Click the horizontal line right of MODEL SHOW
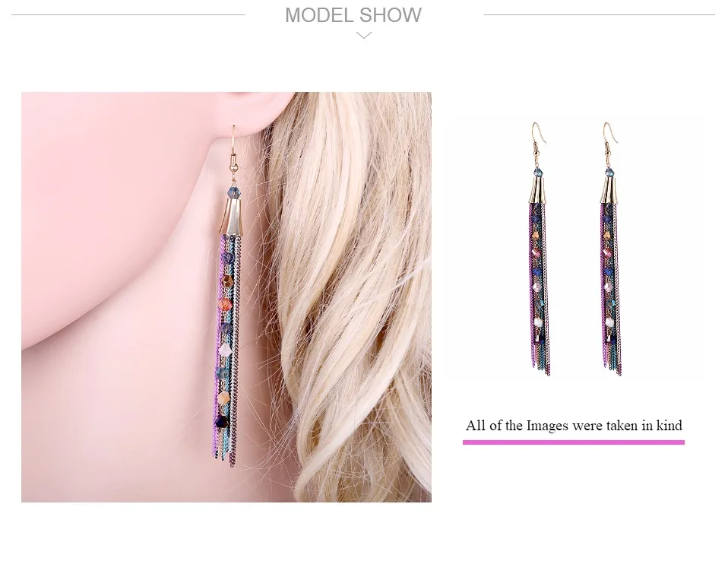 click(x=599, y=15)
